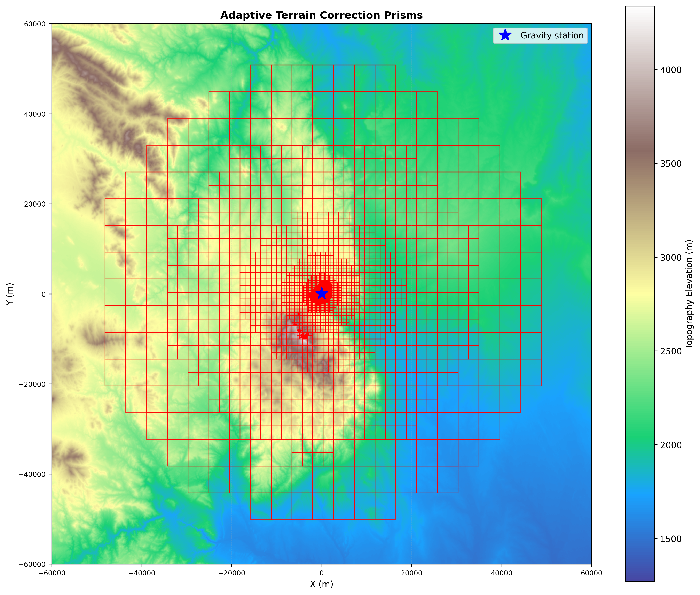Click the y-axis tick label 0

point(44,294)
